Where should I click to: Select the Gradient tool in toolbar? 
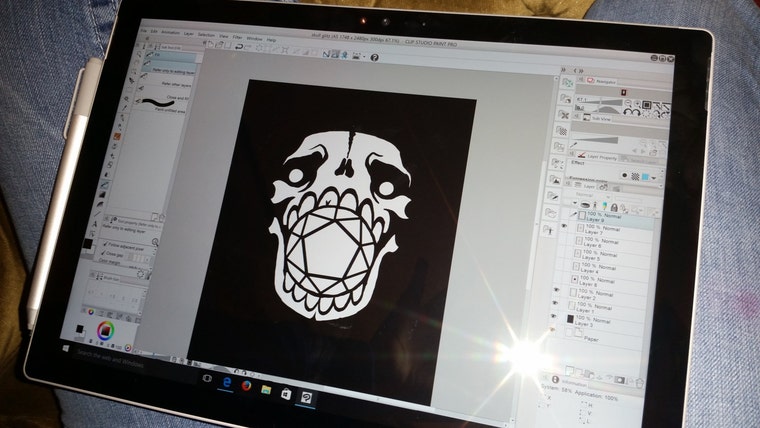click(102, 194)
